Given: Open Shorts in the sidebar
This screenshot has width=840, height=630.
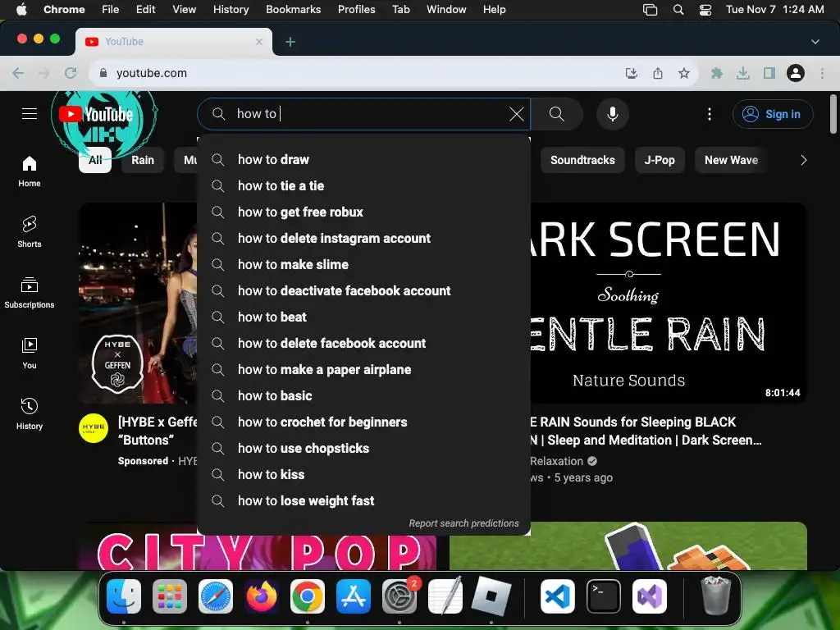Looking at the screenshot, I should (x=30, y=232).
